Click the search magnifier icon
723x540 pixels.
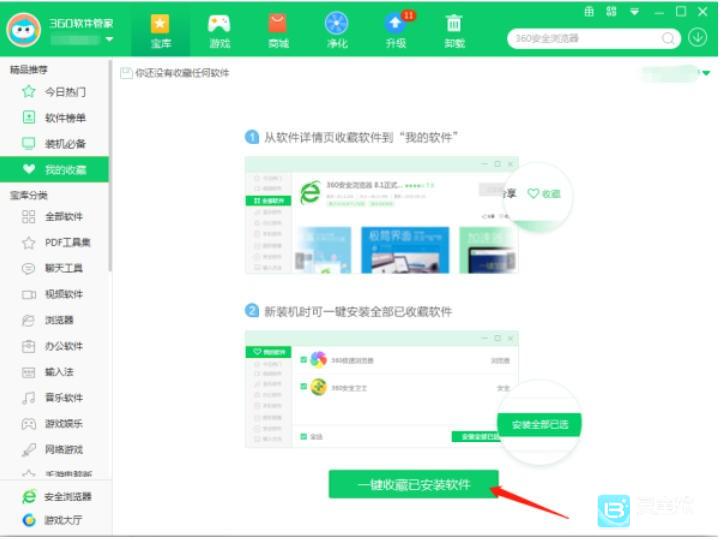pos(668,38)
